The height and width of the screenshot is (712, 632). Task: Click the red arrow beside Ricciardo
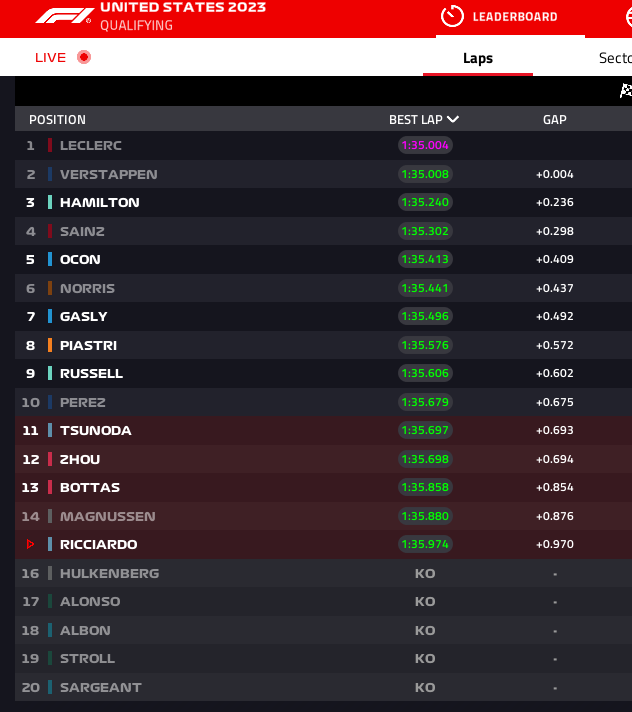point(30,545)
